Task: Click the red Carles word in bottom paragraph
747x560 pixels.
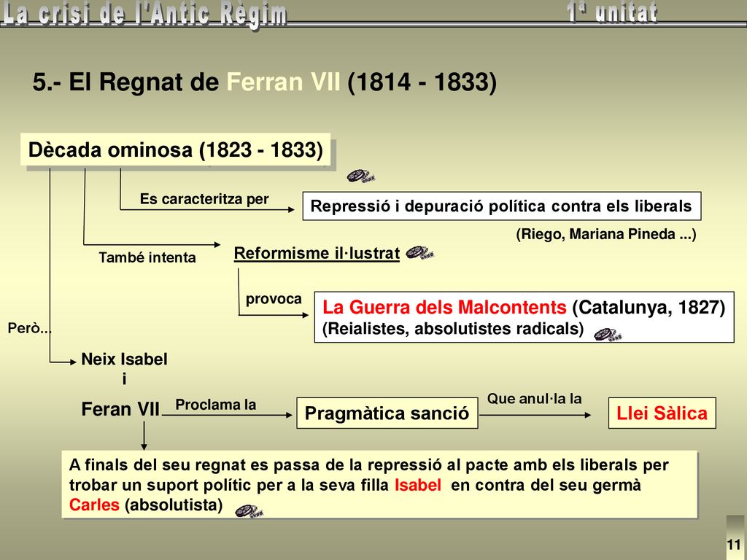Action: [94, 505]
